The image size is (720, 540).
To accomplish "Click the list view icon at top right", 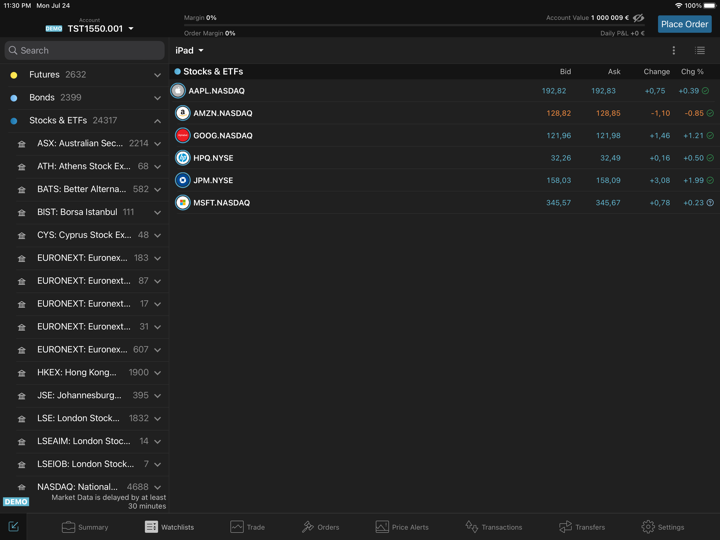I will (700, 50).
